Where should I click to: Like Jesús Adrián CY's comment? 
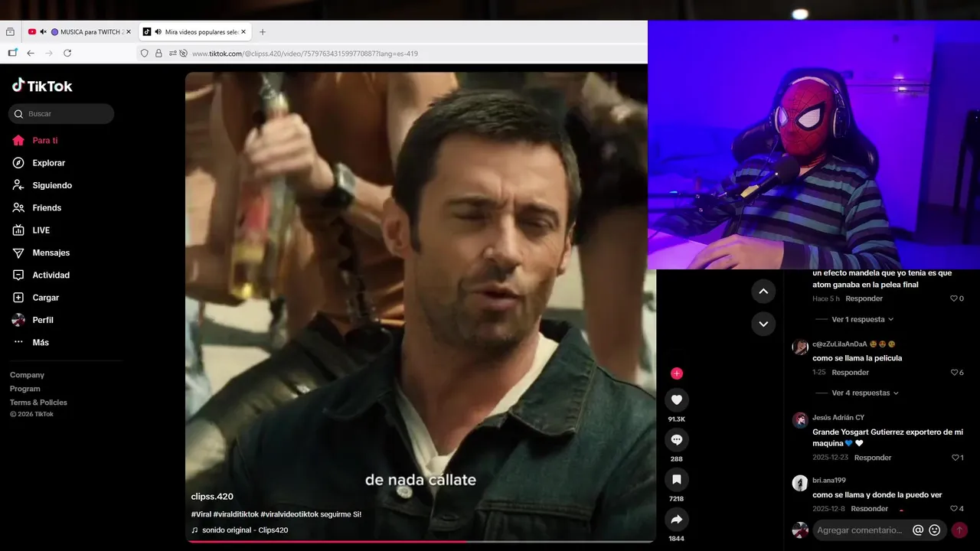pyautogui.click(x=955, y=458)
